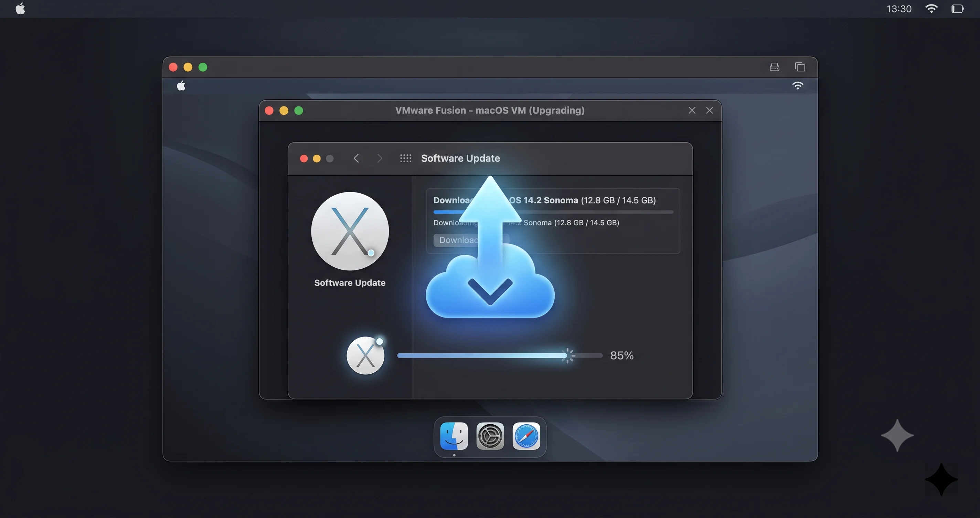The width and height of the screenshot is (980, 518).
Task: Click the Software Update label under large icon
Action: click(350, 283)
